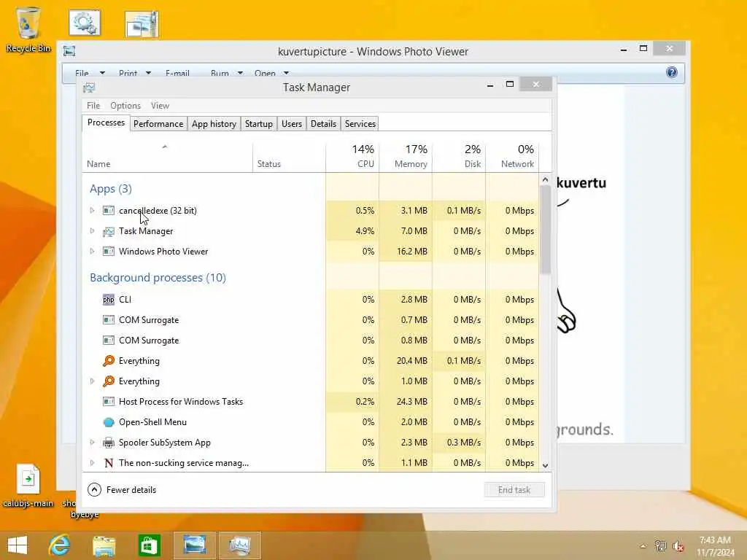
Task: Click the cancelledexe process icon
Action: coord(109,211)
